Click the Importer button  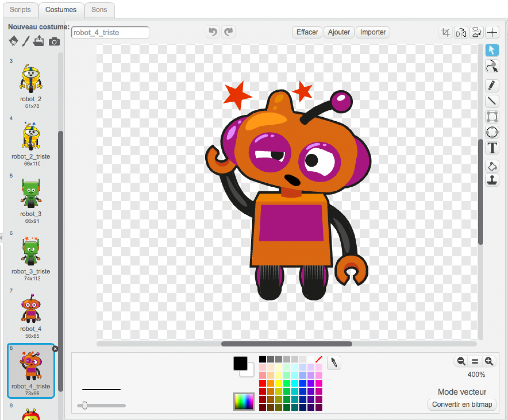point(373,32)
